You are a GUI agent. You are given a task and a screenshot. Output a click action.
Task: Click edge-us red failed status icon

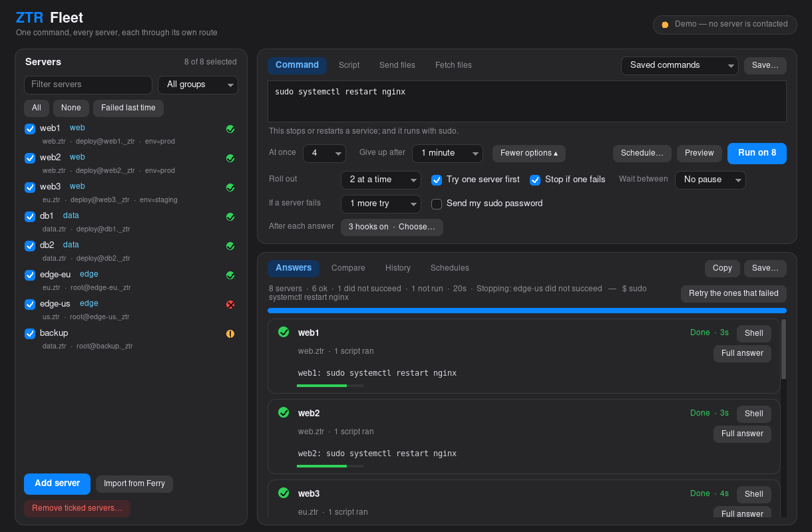click(230, 305)
